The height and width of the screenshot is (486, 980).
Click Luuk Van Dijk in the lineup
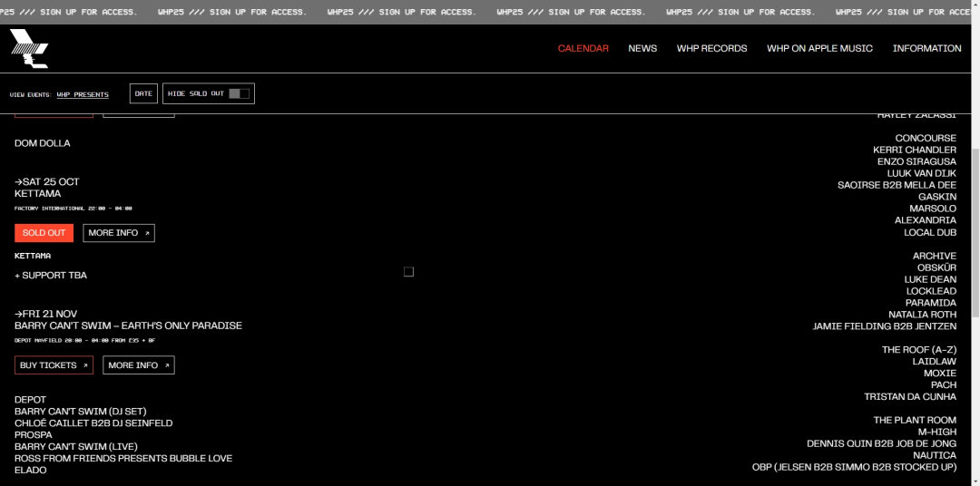point(922,174)
